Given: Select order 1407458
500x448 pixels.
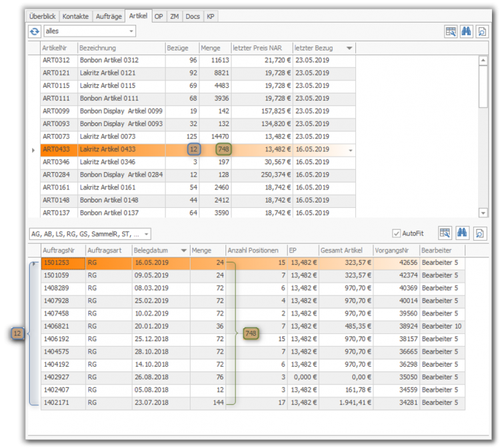Looking at the screenshot, I should pyautogui.click(x=253, y=314).
